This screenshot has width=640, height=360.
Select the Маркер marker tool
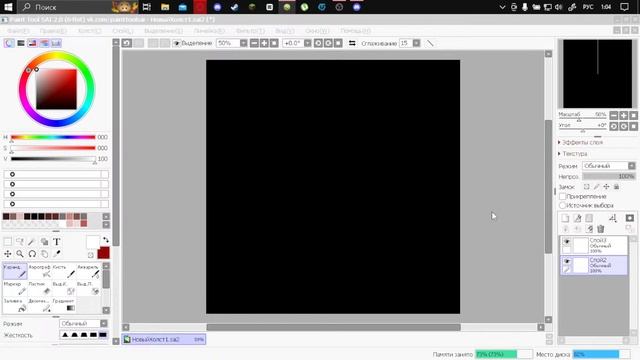[x=15, y=288]
